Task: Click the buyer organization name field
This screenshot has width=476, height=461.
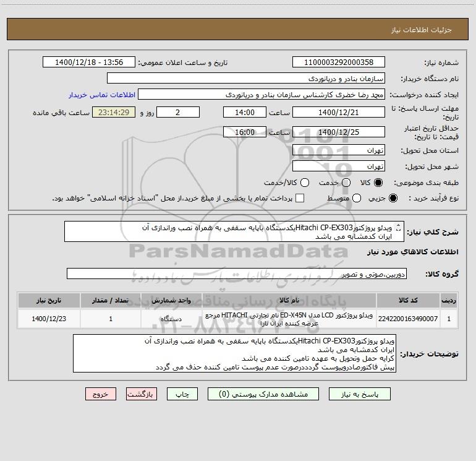Action: (246, 79)
